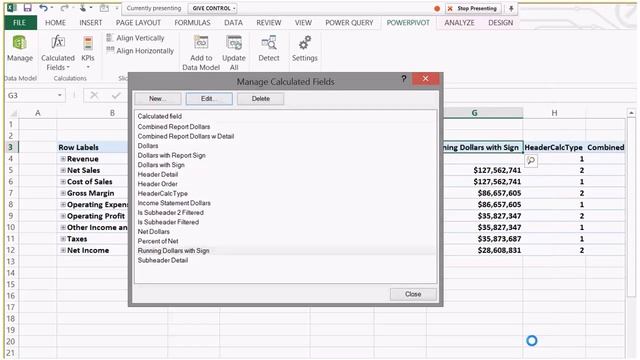Viewport: 640px width, 360px height.
Task: Click the confirm checkmark in formula bar
Action: click(116, 95)
